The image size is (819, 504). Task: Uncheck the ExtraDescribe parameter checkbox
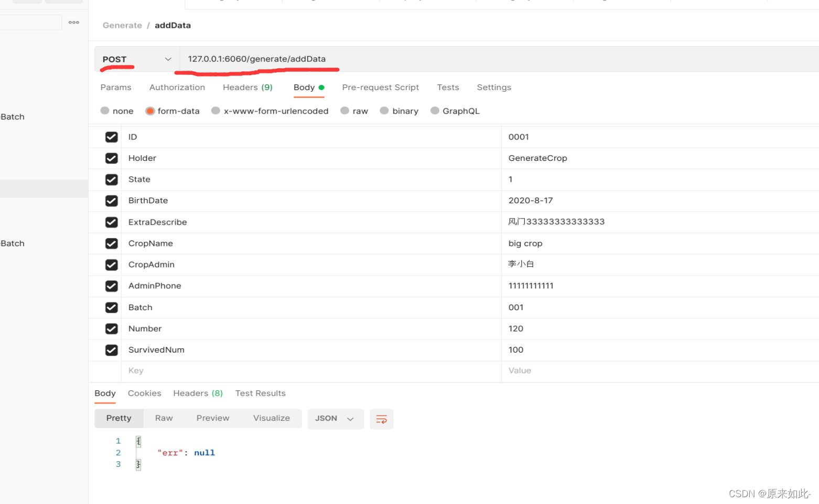pyautogui.click(x=112, y=222)
